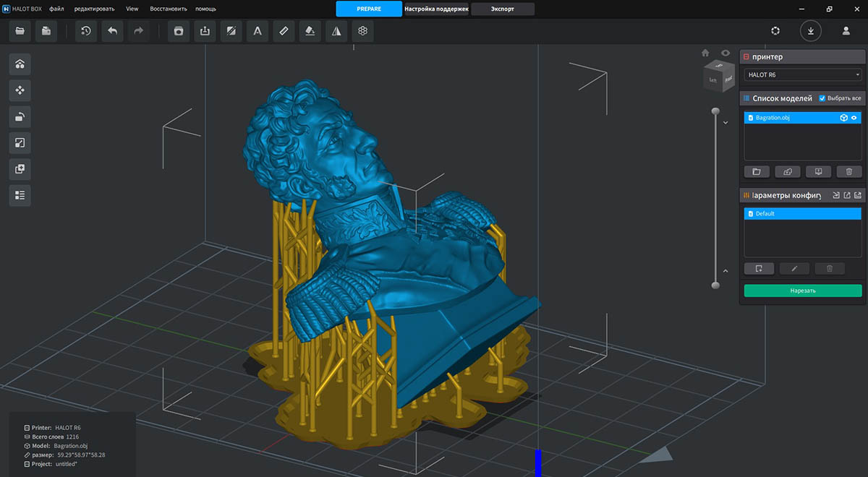Click the up chevron beside layer slider
Image resolution: width=868 pixels, height=477 pixels.
pyautogui.click(x=726, y=271)
